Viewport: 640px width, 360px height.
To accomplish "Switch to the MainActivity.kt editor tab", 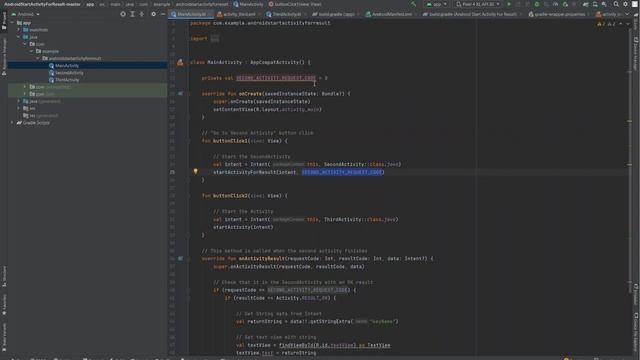I will pos(191,14).
